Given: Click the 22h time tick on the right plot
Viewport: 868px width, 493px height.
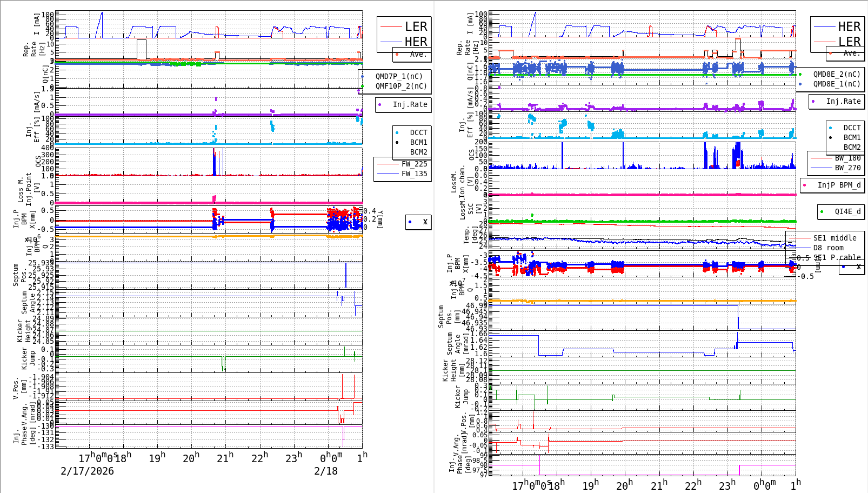Looking at the screenshot, I should [693, 485].
